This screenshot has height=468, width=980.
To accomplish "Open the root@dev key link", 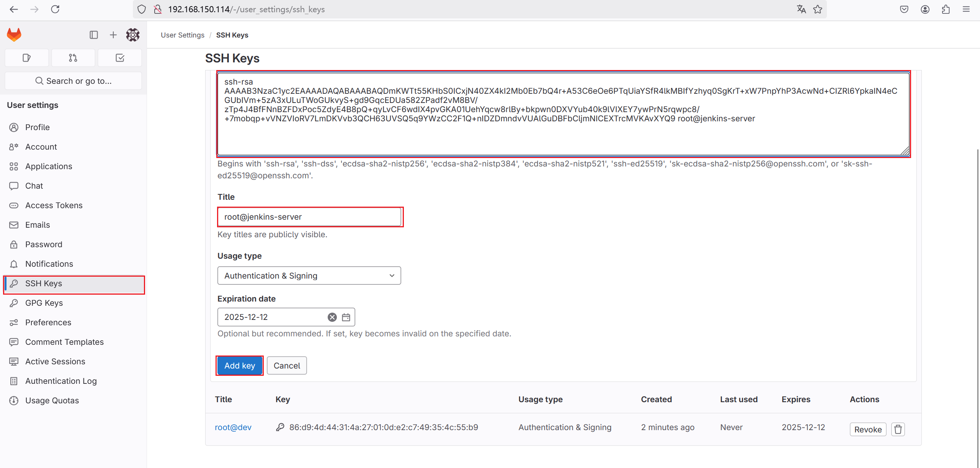I will [x=233, y=427].
